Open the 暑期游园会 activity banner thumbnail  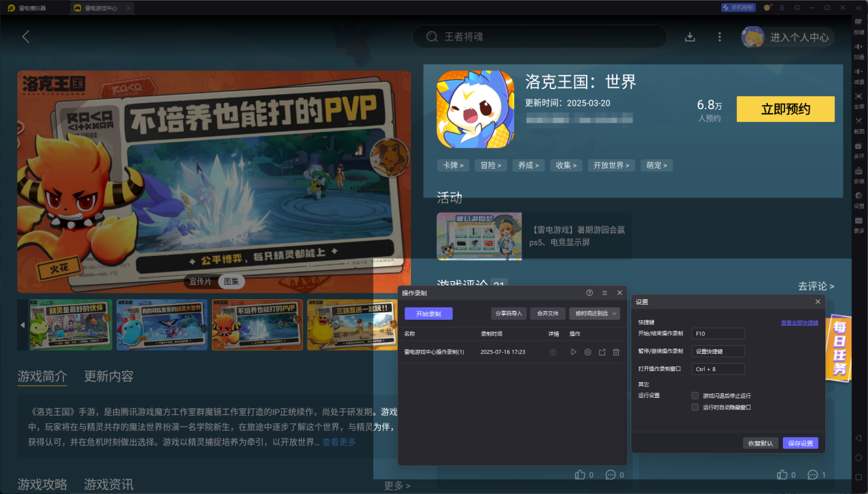click(x=479, y=236)
